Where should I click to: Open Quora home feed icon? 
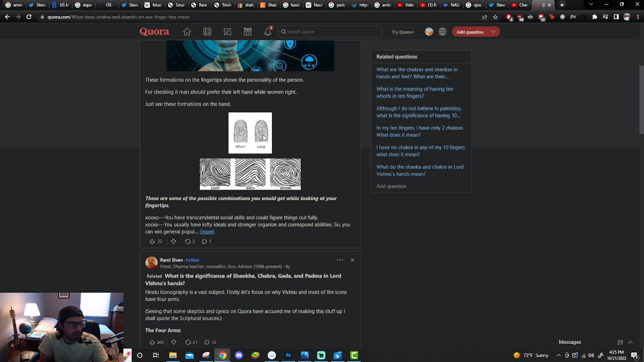click(187, 32)
